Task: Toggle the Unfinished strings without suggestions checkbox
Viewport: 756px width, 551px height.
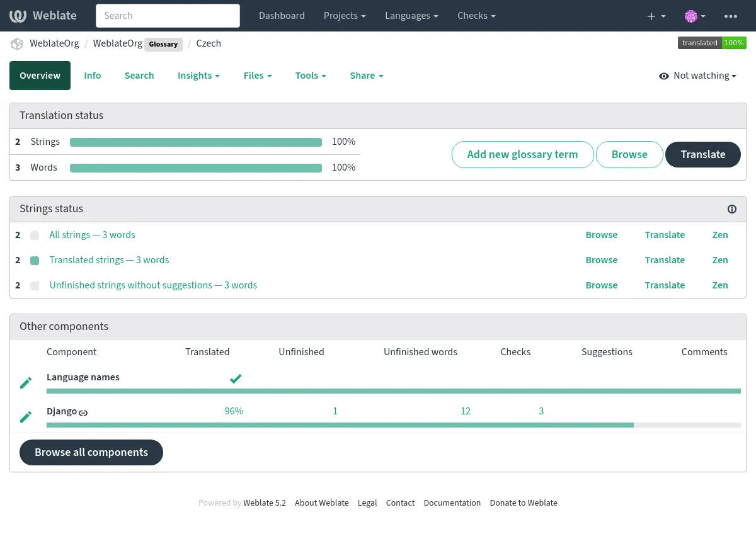Action: (x=35, y=286)
